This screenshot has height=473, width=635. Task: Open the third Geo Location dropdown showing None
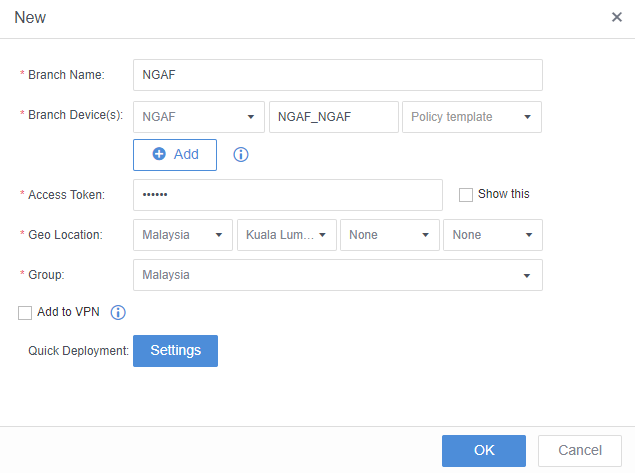click(x=390, y=235)
